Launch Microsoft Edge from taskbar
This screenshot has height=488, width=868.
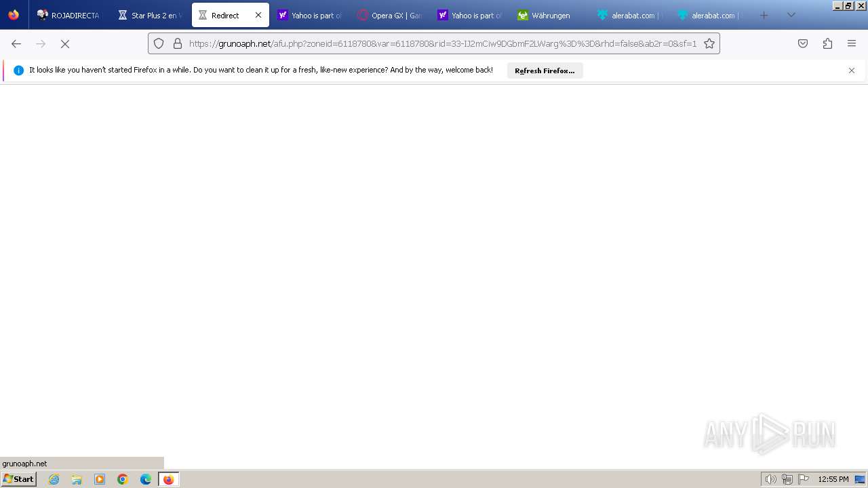pos(146,479)
